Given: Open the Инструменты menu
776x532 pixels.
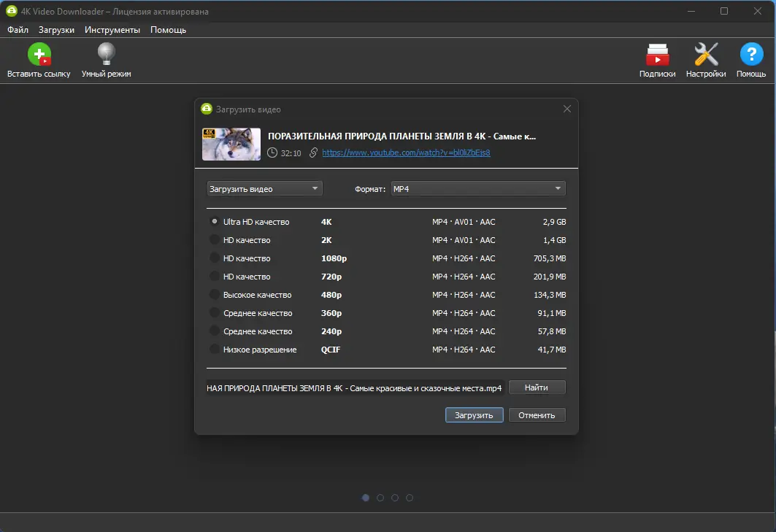Looking at the screenshot, I should pos(112,30).
